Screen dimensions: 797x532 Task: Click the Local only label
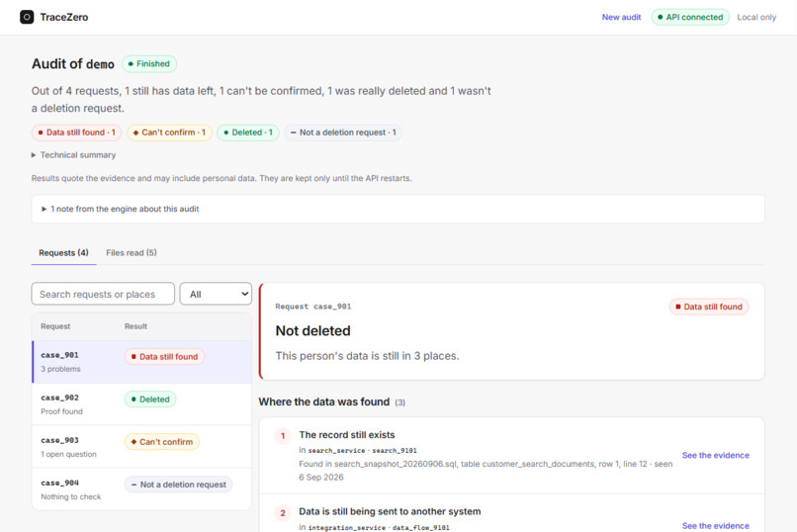[756, 17]
